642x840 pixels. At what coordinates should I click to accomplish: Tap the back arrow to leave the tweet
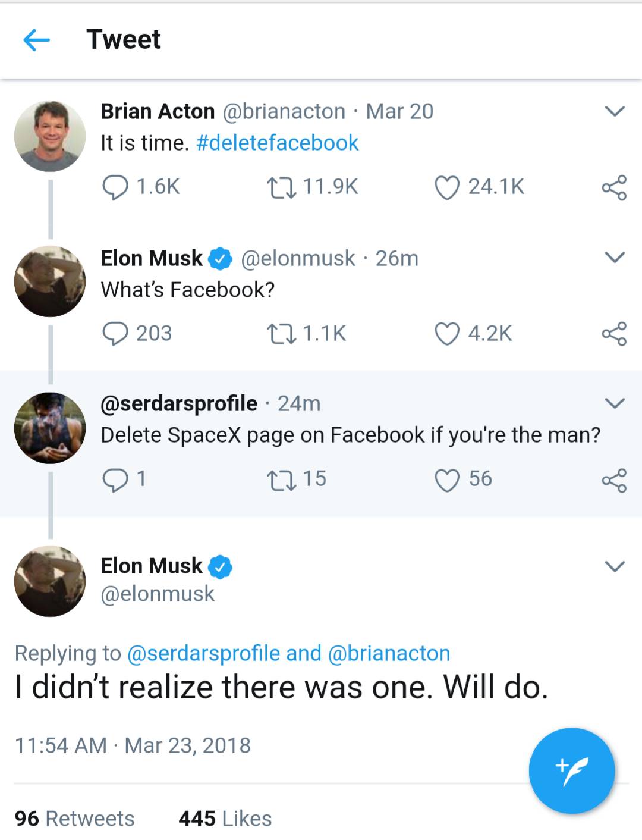[37, 39]
